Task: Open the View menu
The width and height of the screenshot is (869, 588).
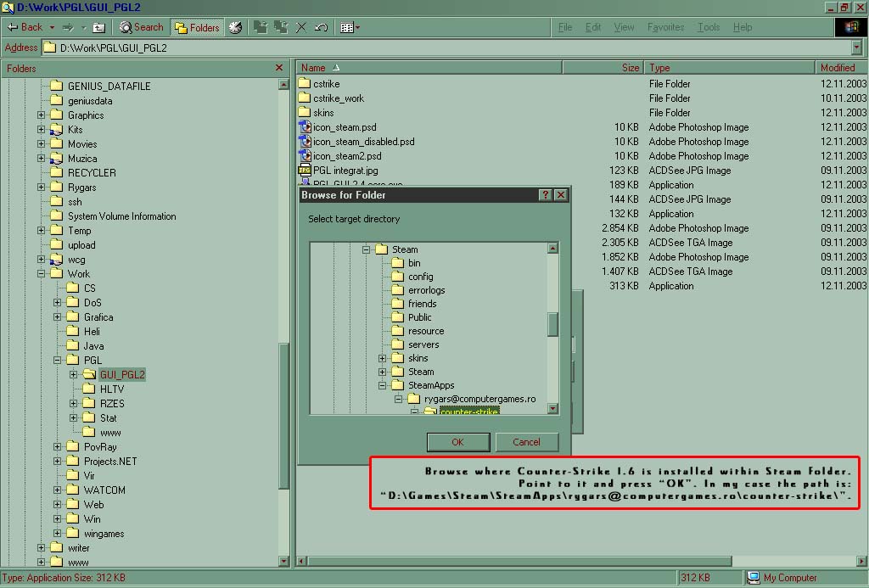Action: pyautogui.click(x=624, y=27)
